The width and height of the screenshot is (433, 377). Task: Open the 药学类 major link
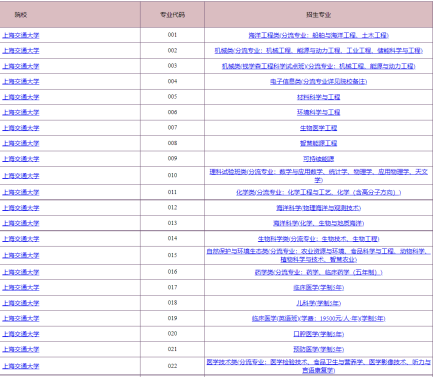pyautogui.click(x=318, y=272)
